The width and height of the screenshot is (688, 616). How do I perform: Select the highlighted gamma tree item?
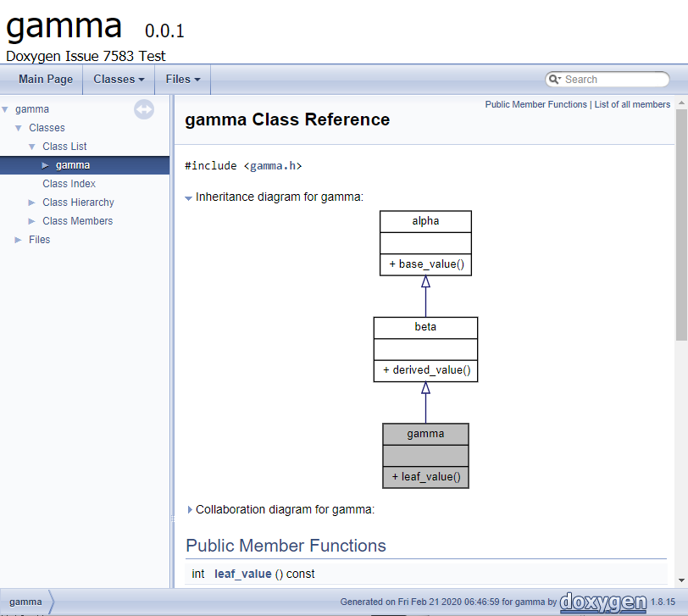73,165
